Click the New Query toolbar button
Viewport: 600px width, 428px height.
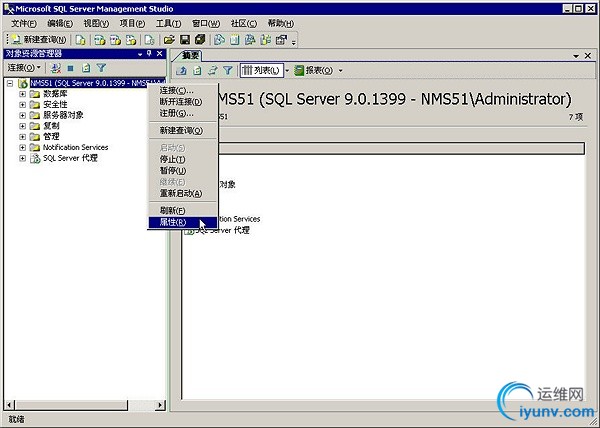tap(38, 39)
